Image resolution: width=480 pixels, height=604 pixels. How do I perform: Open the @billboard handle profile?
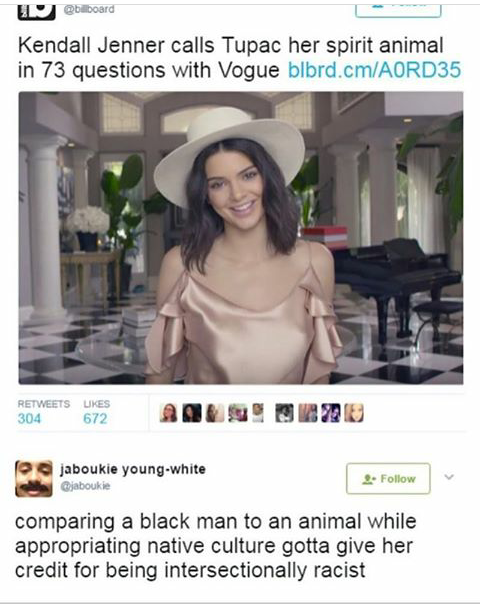point(89,9)
